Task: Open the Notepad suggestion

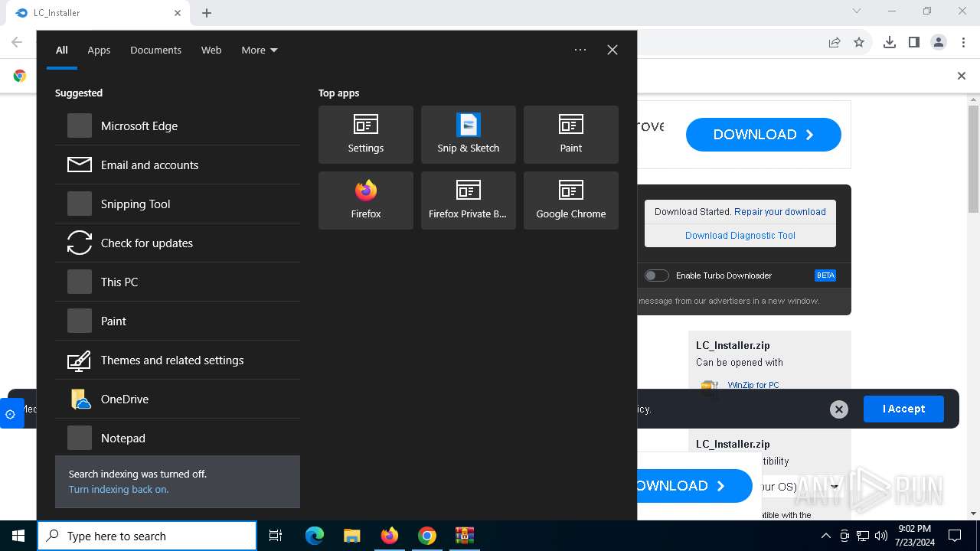Action: (x=178, y=439)
